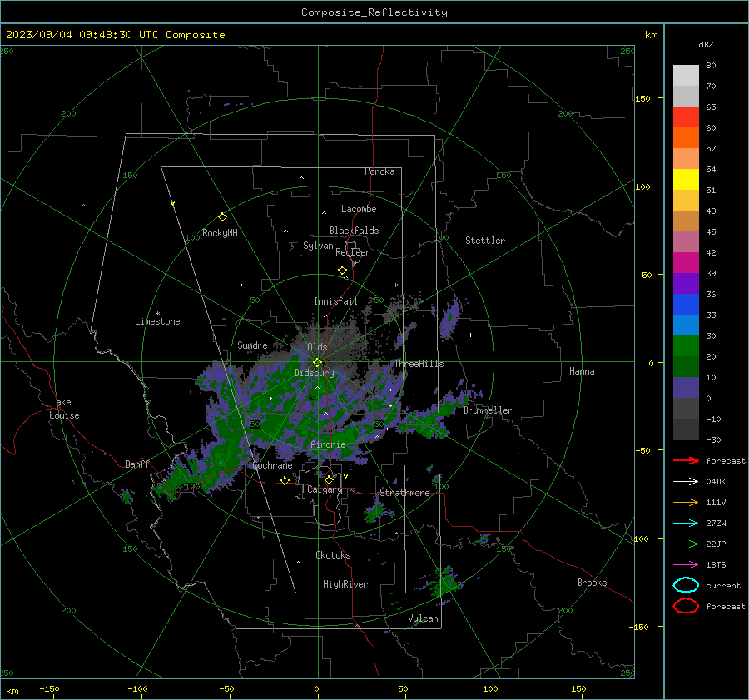The image size is (749, 700).
Task: Click the Didsbury town label
Action: tap(315, 373)
